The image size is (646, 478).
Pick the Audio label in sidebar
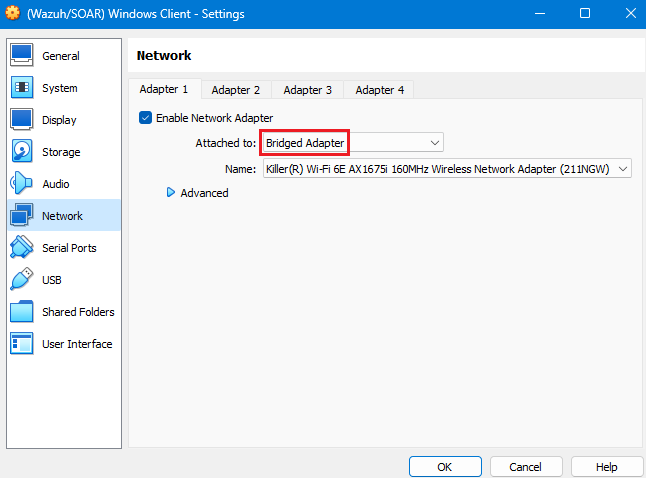pyautogui.click(x=56, y=184)
